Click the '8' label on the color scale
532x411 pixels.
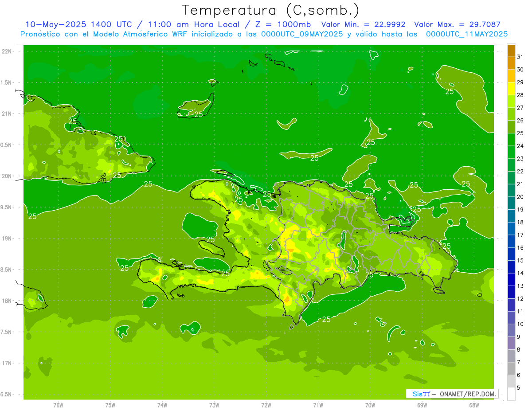pos(519,350)
